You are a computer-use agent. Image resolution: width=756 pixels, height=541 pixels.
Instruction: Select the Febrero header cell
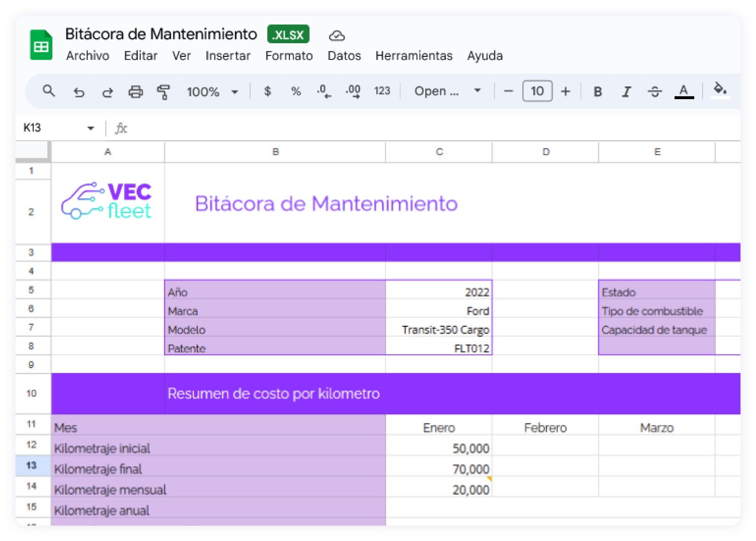pos(546,425)
